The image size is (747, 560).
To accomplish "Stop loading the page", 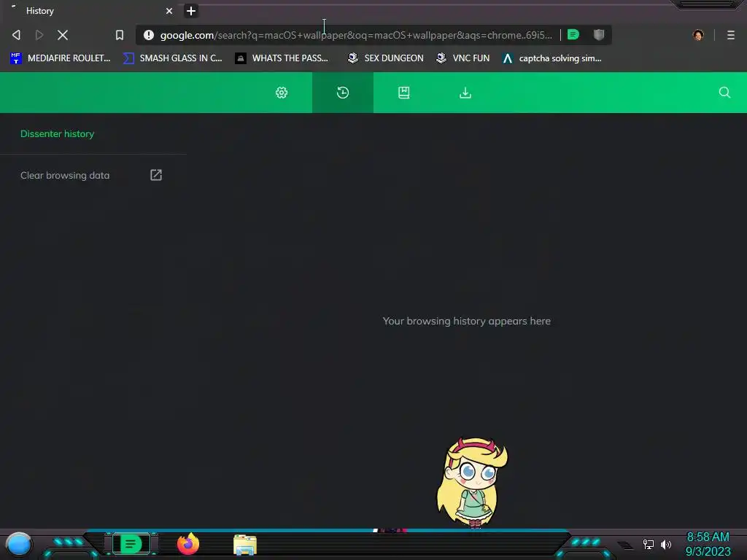I will 63,35.
